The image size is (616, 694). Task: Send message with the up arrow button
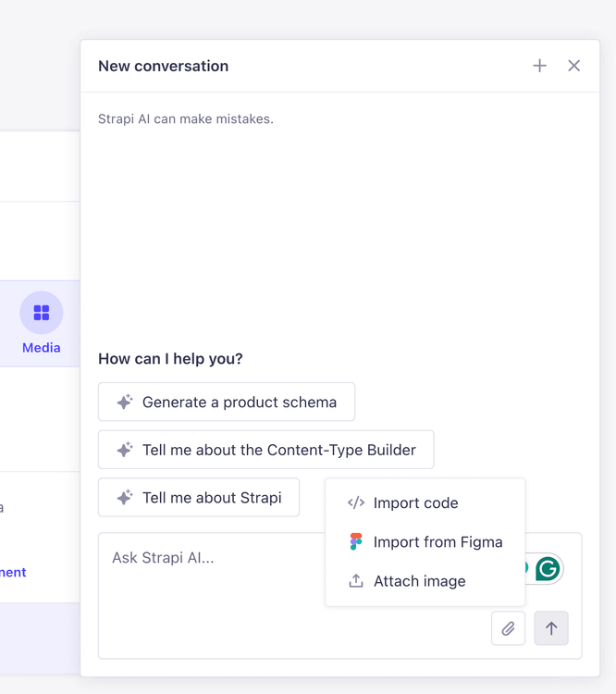[x=551, y=628]
